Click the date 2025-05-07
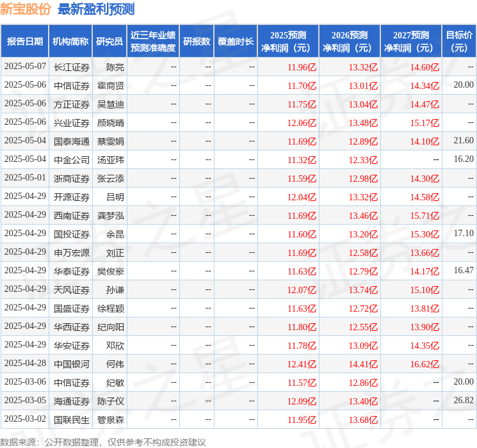Viewport: 477px width, 448px height. tap(25, 67)
